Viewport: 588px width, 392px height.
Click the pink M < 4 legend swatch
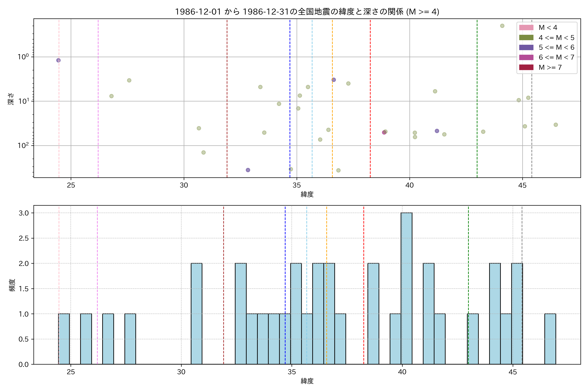[x=526, y=27]
